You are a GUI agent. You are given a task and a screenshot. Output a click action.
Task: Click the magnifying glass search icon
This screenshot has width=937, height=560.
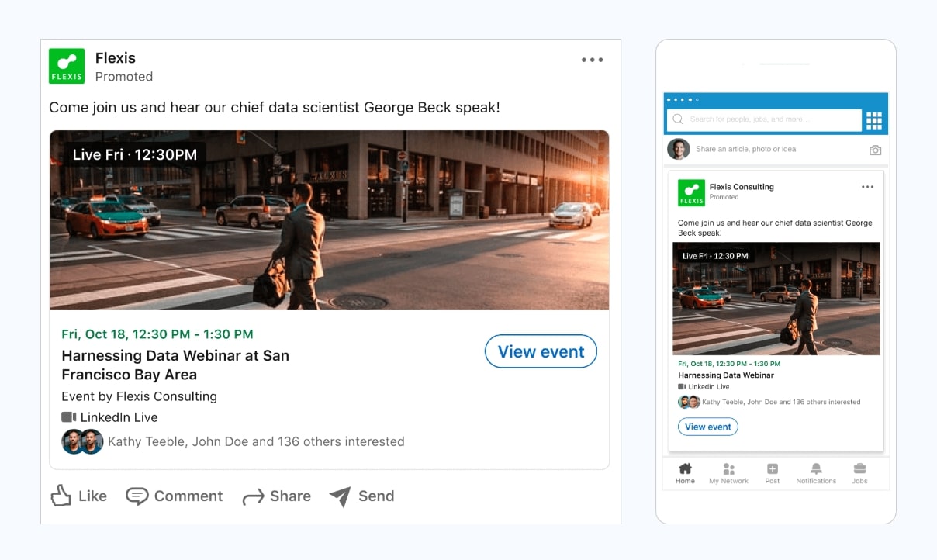pos(678,120)
